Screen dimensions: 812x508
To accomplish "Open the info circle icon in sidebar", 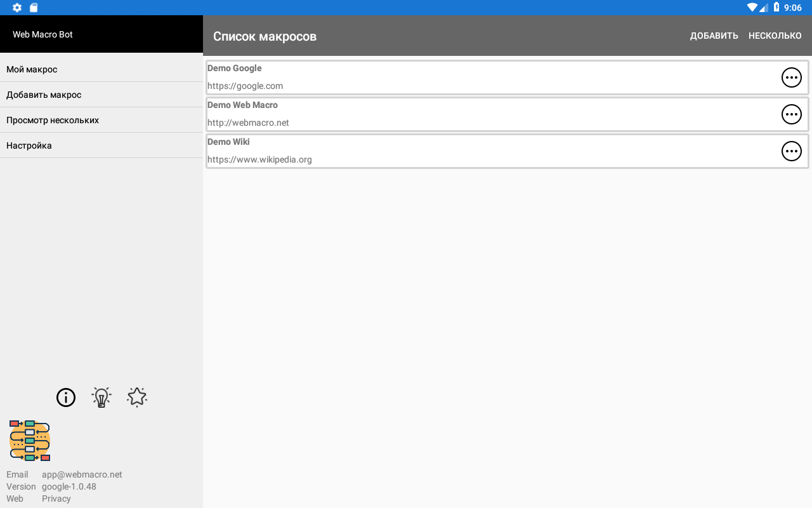I will pos(66,398).
